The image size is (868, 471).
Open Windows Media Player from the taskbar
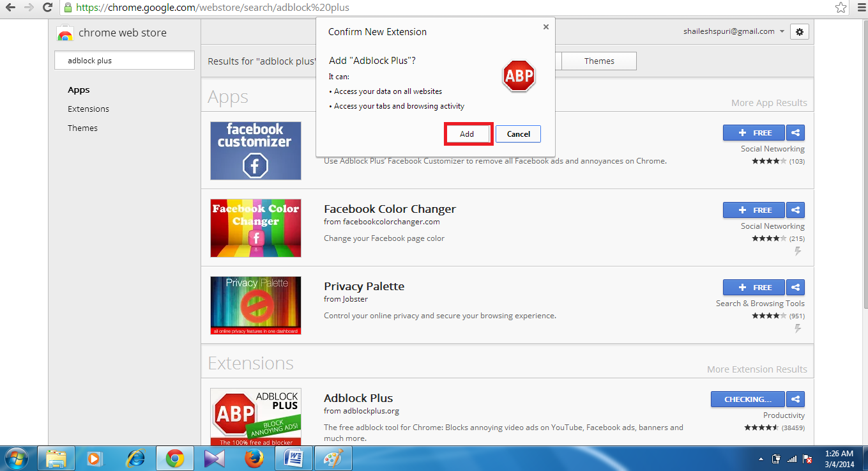(95, 458)
